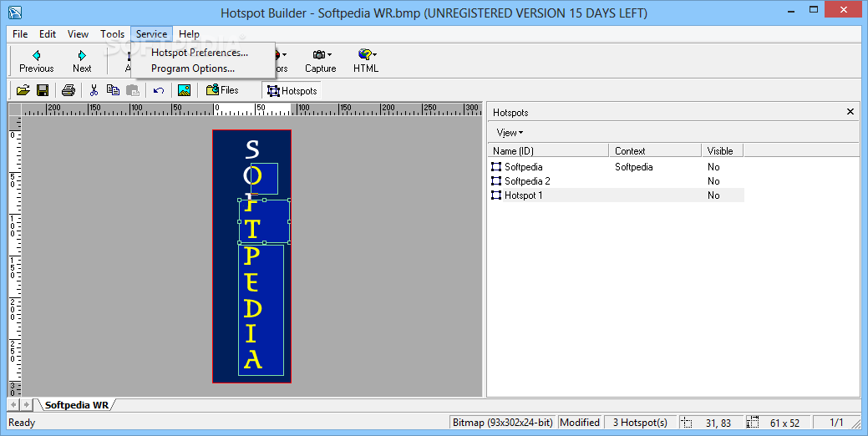Viewport: 868px width, 436px height.
Task: Toggle the Files panel button
Action: (222, 90)
